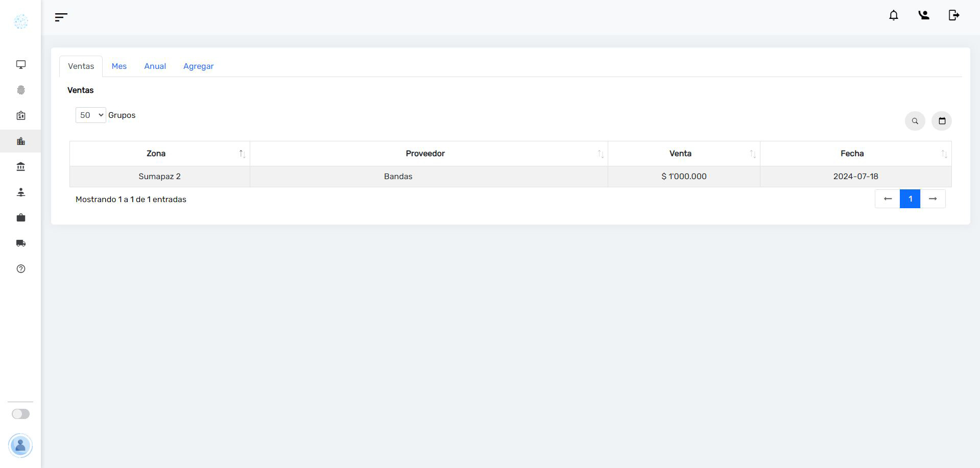Open the 50 Grupos entries dropdown

point(90,115)
